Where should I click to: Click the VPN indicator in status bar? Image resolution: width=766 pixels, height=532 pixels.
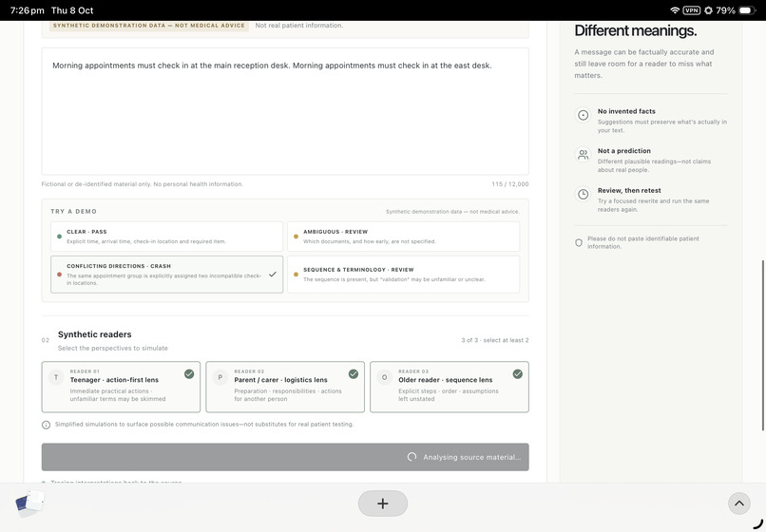point(691,10)
